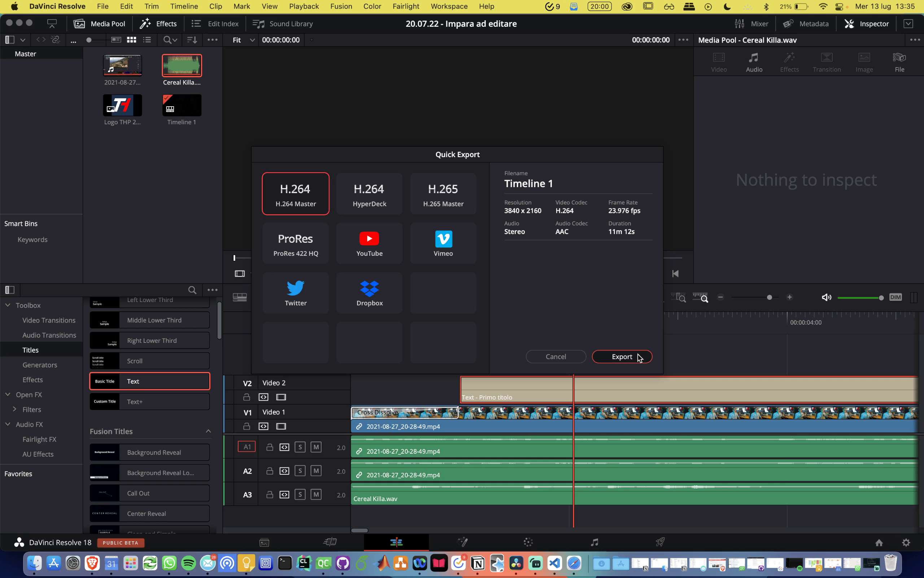Image resolution: width=924 pixels, height=578 pixels.
Task: Open media pool sort options
Action: (192, 40)
